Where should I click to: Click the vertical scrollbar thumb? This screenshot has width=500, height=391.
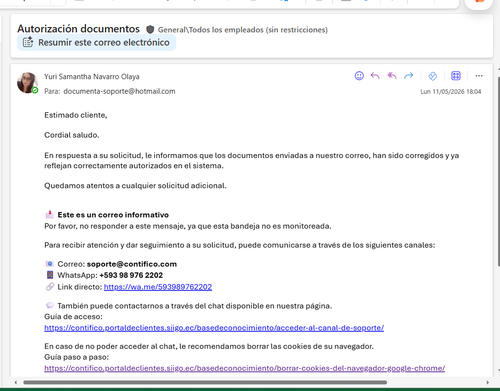(498, 172)
